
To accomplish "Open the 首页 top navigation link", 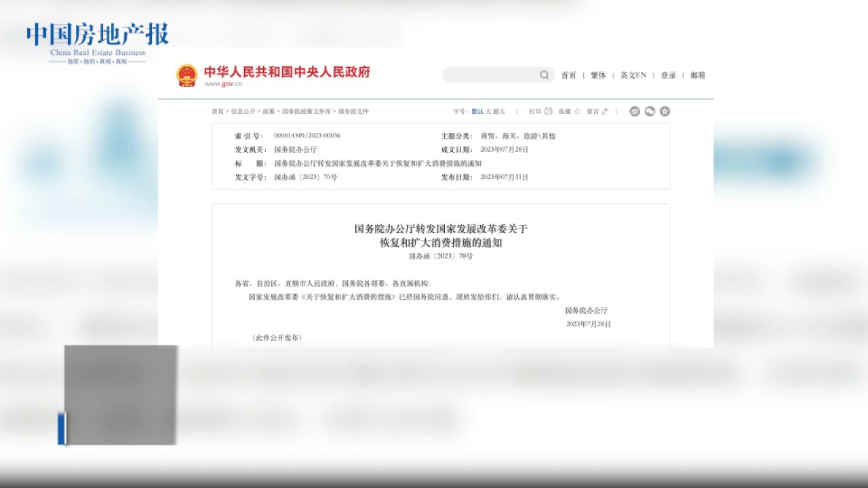I will coord(568,75).
